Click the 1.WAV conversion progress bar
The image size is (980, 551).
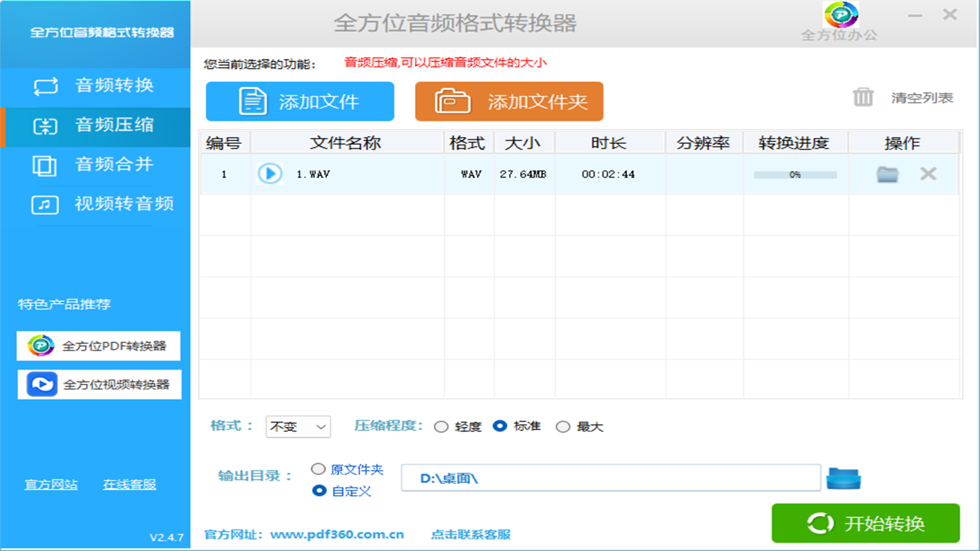[795, 174]
